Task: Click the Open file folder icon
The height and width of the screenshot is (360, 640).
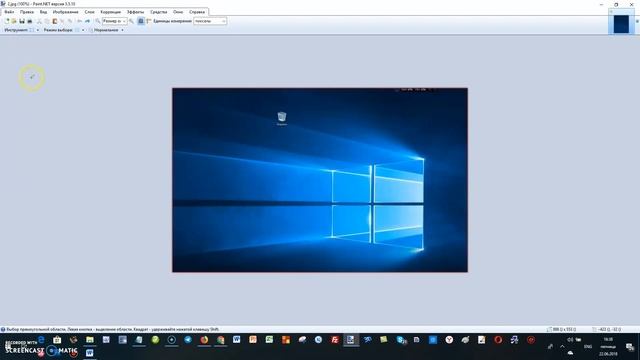Action: point(14,21)
